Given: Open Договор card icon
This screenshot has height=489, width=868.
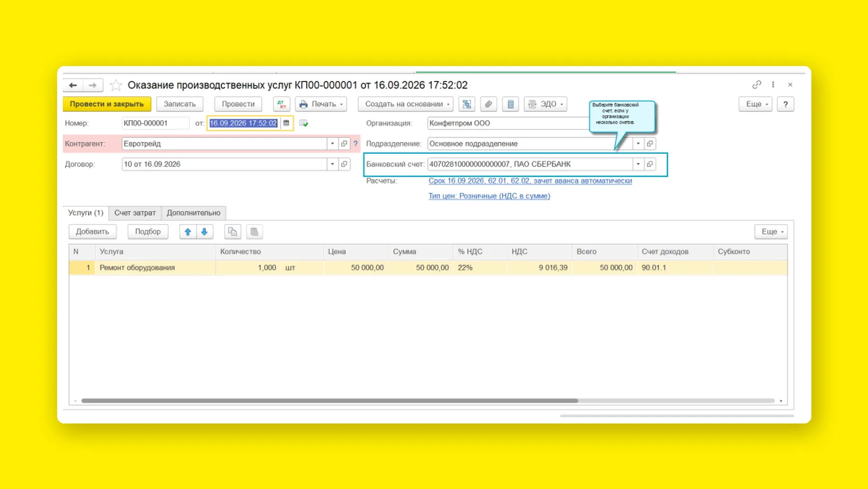Looking at the screenshot, I should (x=344, y=164).
